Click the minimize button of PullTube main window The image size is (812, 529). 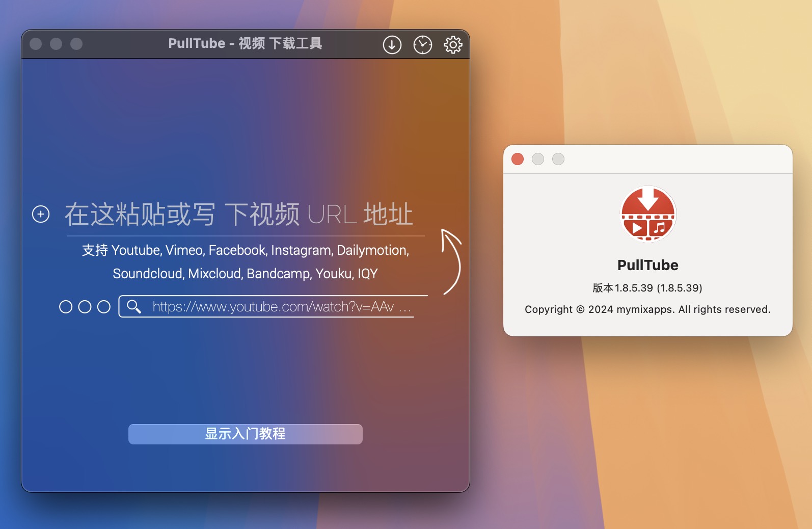[x=56, y=44]
